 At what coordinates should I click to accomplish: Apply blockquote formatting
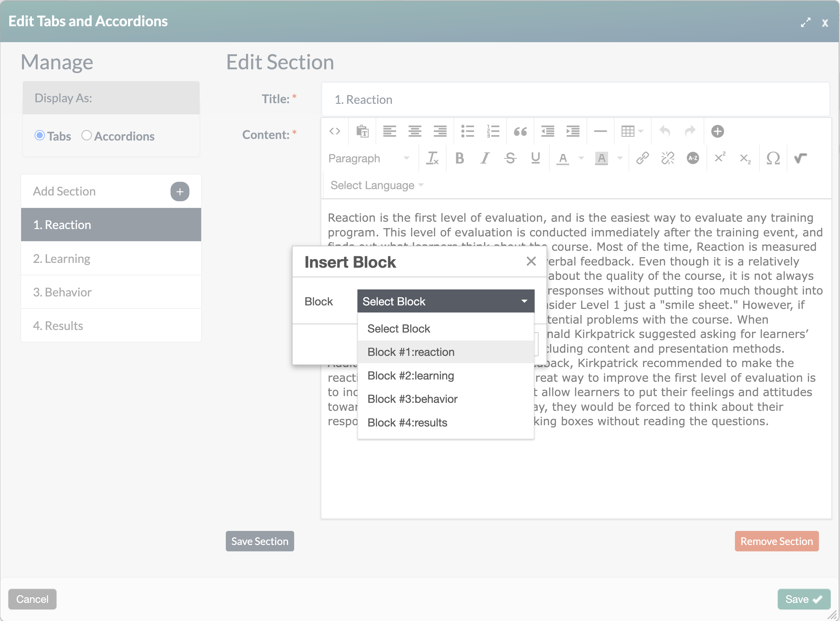(520, 131)
